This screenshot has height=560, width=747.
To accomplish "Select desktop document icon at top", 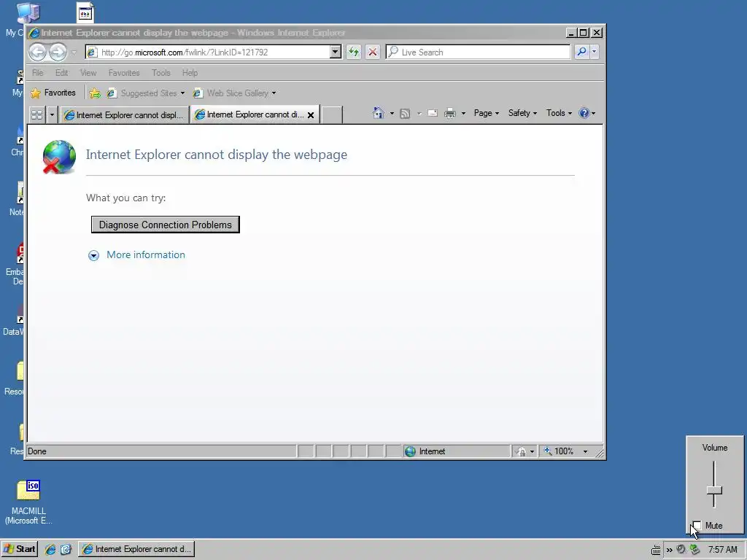I will click(x=85, y=13).
